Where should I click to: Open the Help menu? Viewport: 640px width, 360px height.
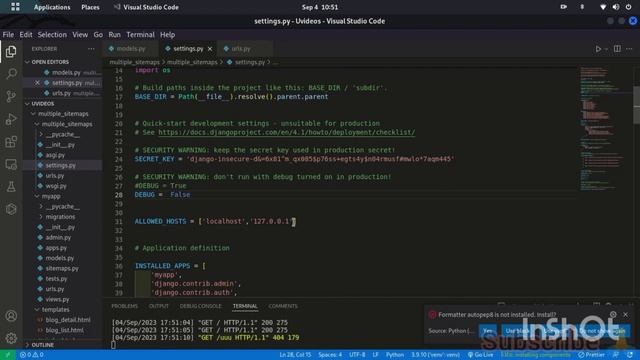(x=167, y=35)
